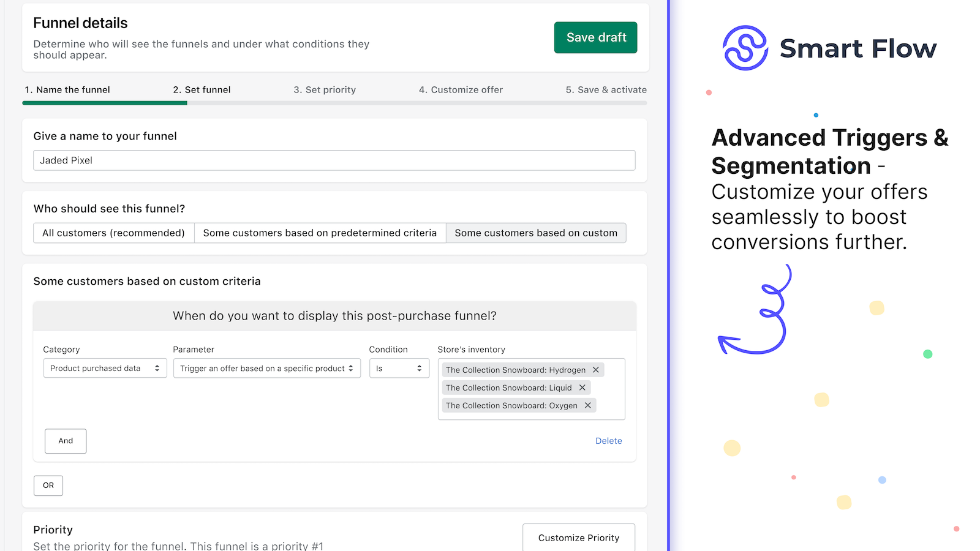The height and width of the screenshot is (551, 980).
Task: Click the Save draft button
Action: (x=595, y=37)
